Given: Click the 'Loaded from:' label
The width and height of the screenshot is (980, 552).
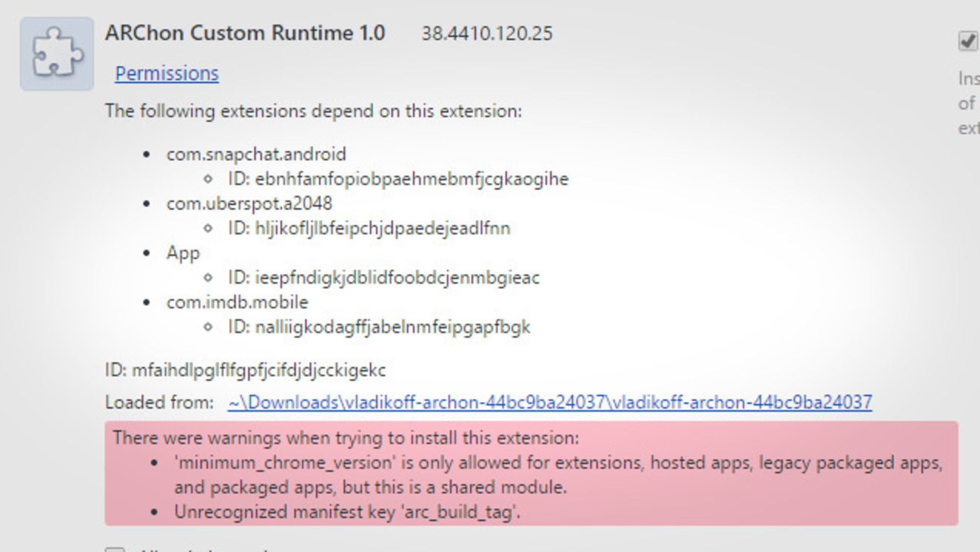Looking at the screenshot, I should (159, 402).
